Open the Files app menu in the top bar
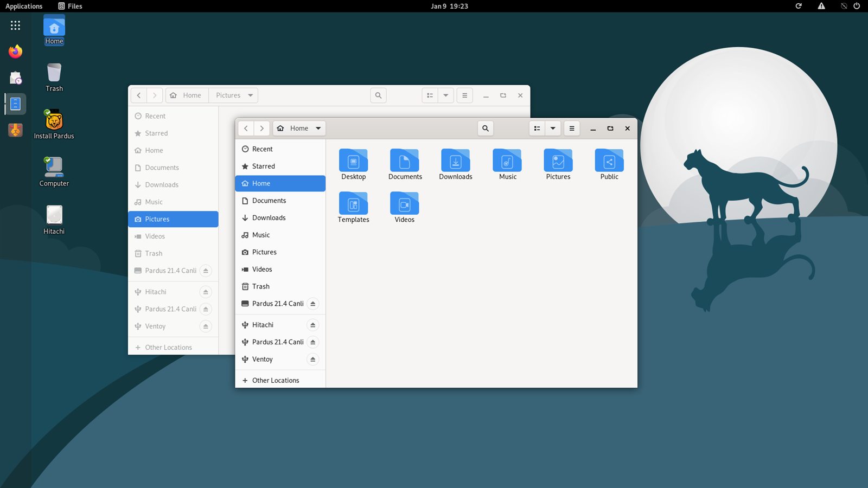The height and width of the screenshot is (488, 868). [x=70, y=6]
